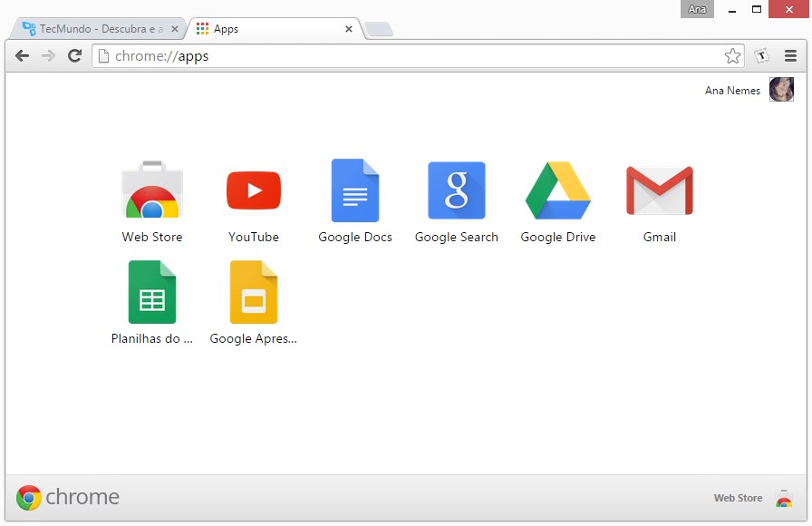
Task: Open a new tab
Action: (x=379, y=29)
